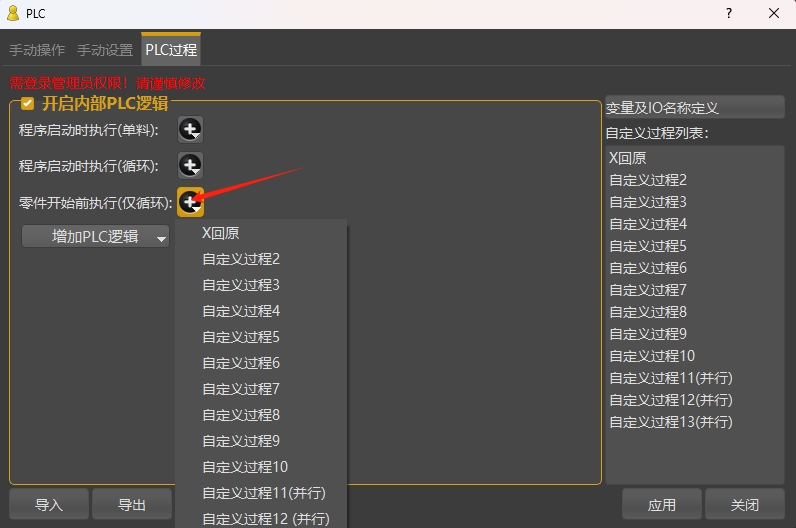
Task: Select 自定义过程7 in the right list
Action: [x=694, y=290]
